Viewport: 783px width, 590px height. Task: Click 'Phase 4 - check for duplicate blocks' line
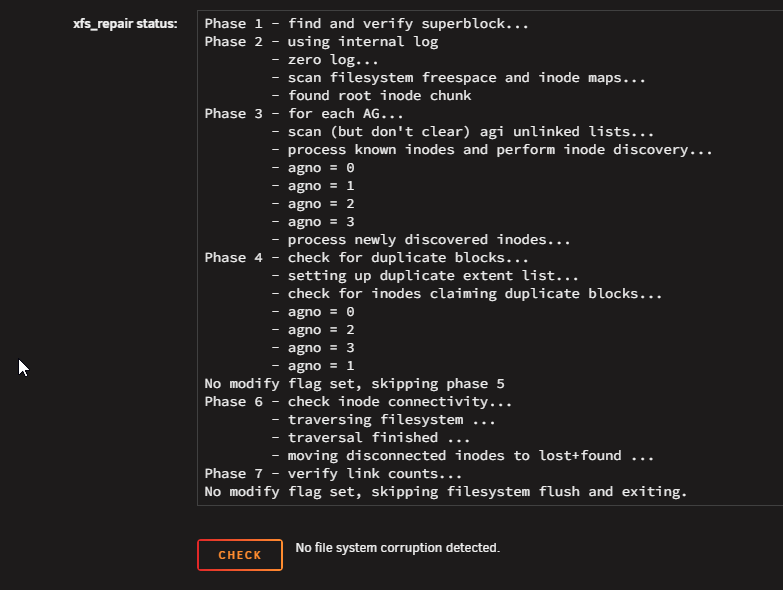click(x=366, y=258)
